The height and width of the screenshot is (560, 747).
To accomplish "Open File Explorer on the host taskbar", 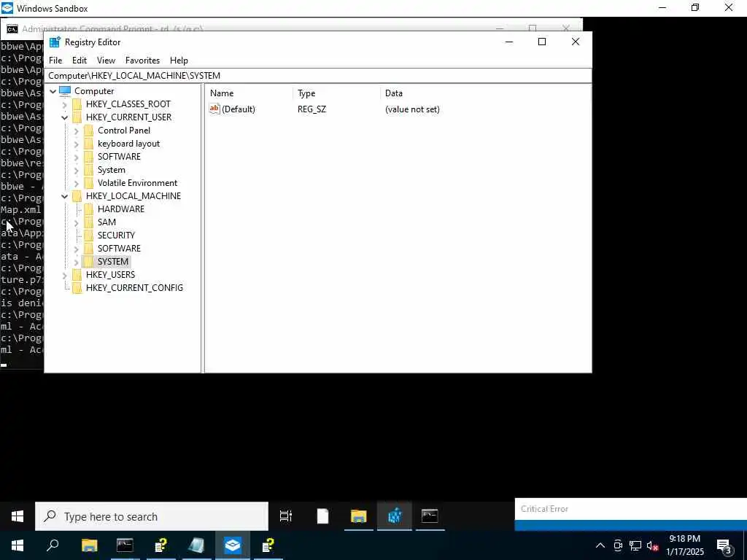I will (89, 545).
